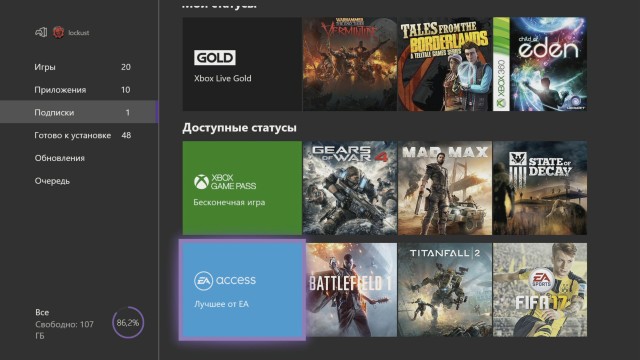Open the Xbox Game Pass tile
This screenshot has width=640, height=360.
242,188
